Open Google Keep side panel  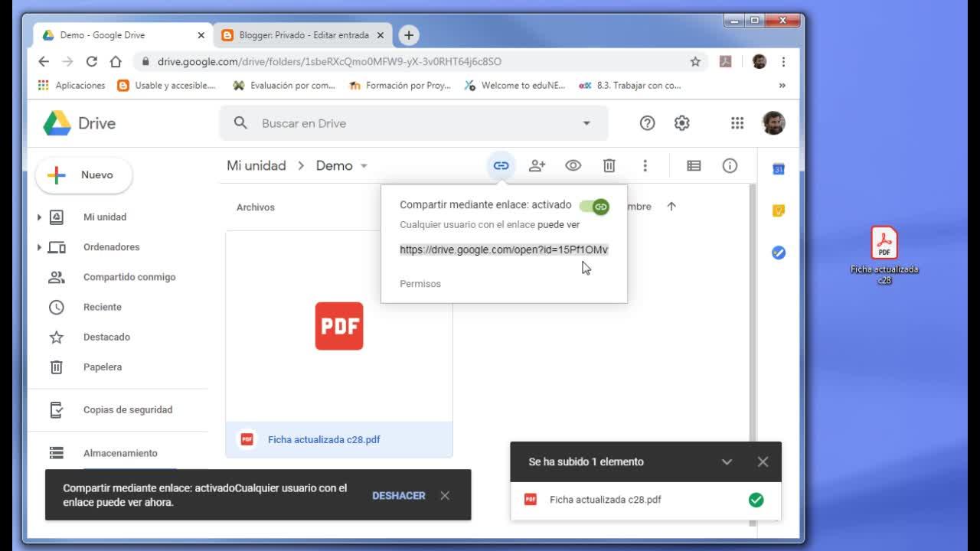(779, 210)
